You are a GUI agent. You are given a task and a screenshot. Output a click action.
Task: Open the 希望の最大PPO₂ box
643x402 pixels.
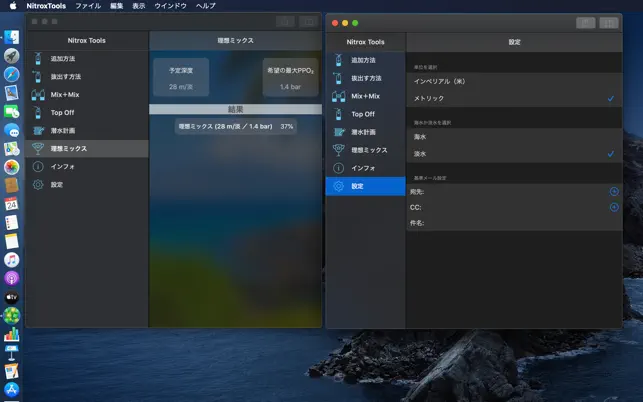point(290,78)
